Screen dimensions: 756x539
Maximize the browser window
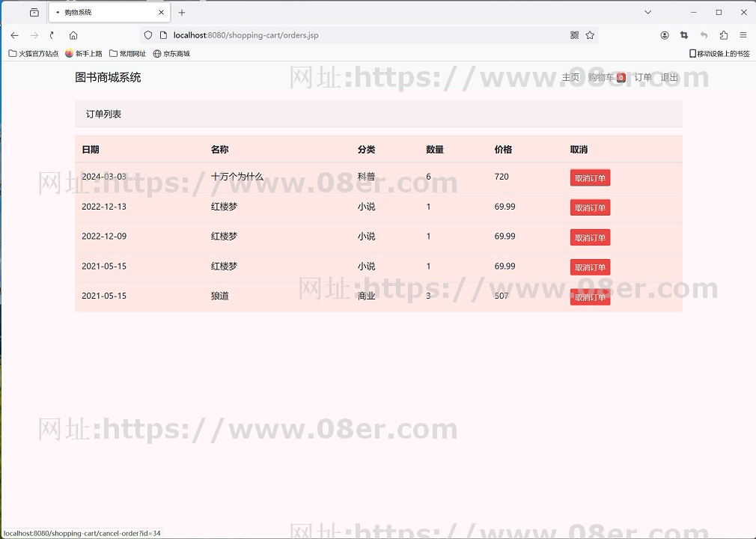pos(719,13)
